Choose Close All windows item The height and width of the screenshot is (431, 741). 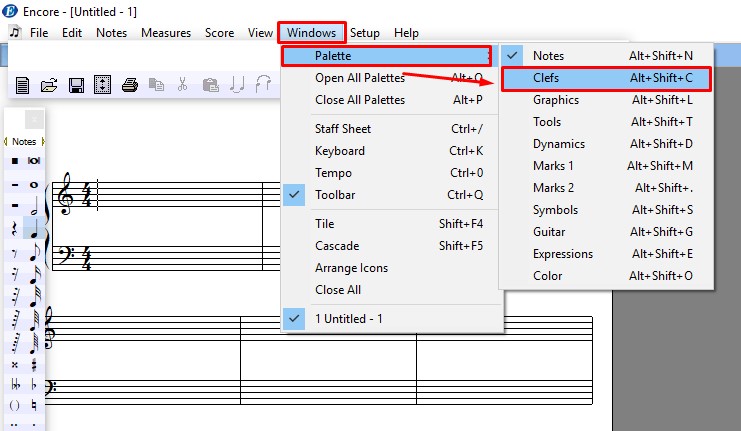pos(390,290)
